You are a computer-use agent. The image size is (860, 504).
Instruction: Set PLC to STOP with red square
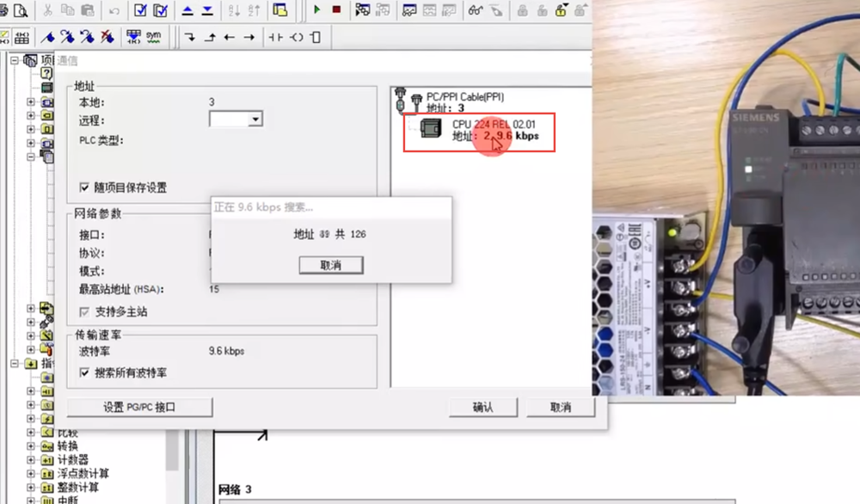[337, 9]
